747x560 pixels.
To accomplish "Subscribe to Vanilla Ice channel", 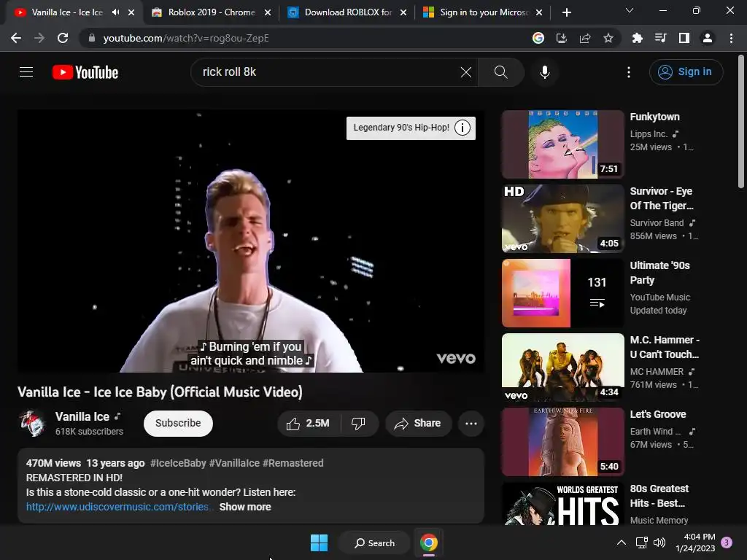I will (x=178, y=424).
